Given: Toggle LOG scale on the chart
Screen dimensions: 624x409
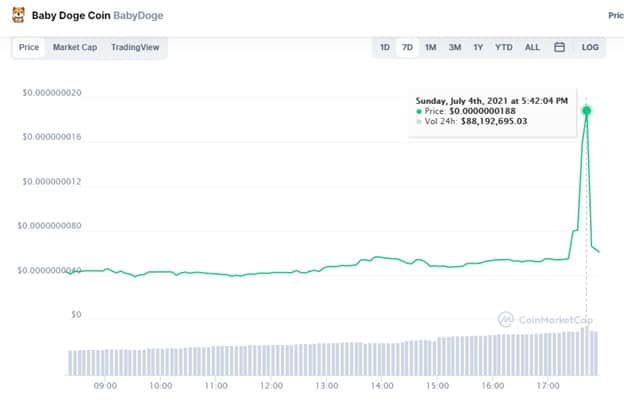Looking at the screenshot, I should point(590,47).
